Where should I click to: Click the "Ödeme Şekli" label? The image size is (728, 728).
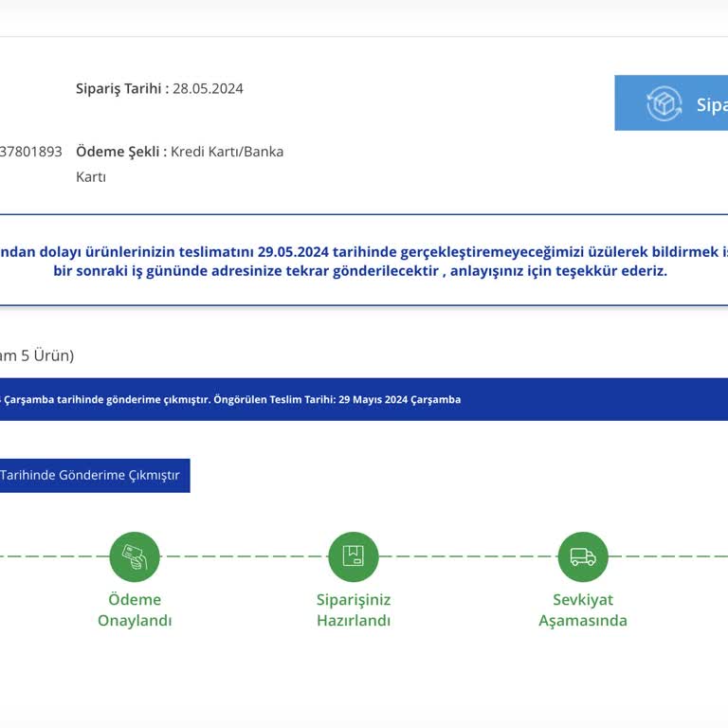(x=120, y=152)
